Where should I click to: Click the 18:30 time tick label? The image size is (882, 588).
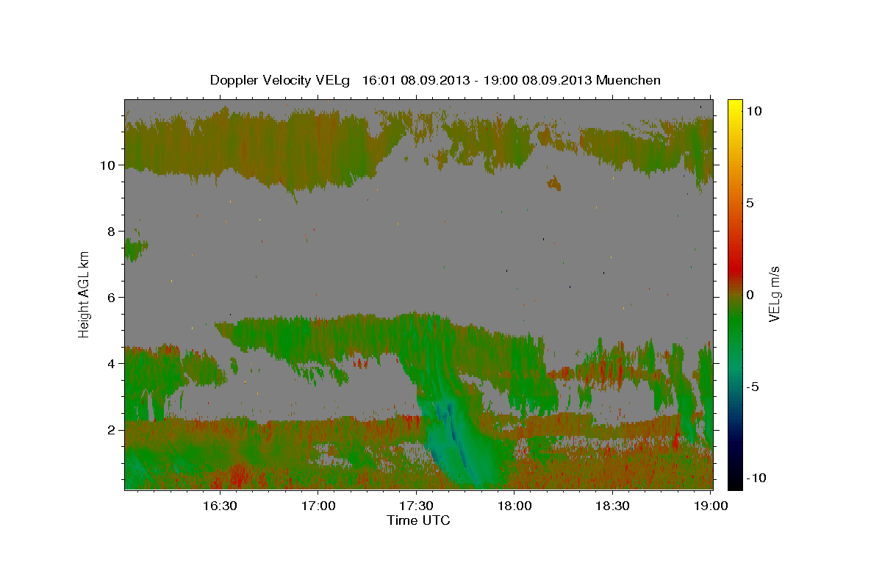[612, 506]
